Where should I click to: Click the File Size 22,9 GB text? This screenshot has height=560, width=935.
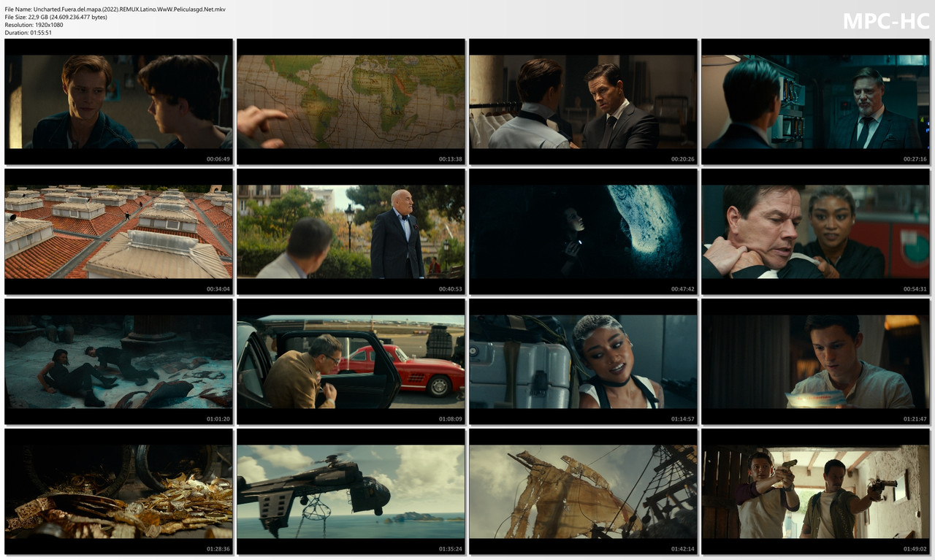pyautogui.click(x=56, y=17)
